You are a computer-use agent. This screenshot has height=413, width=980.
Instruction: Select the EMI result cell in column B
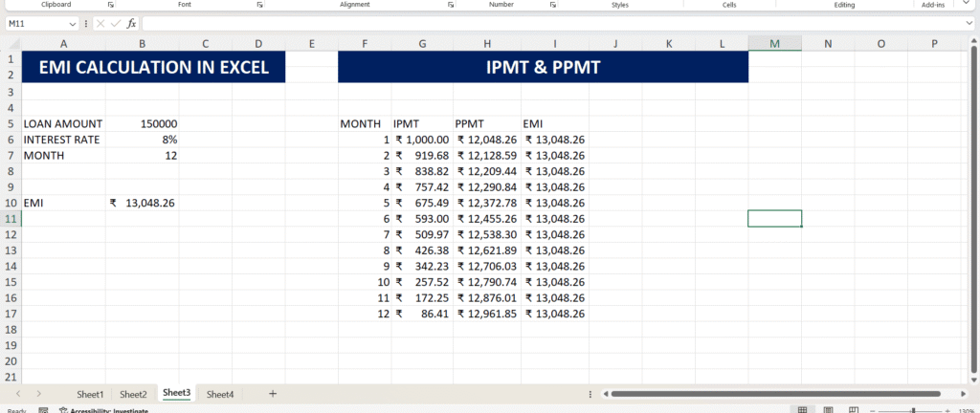click(x=143, y=203)
